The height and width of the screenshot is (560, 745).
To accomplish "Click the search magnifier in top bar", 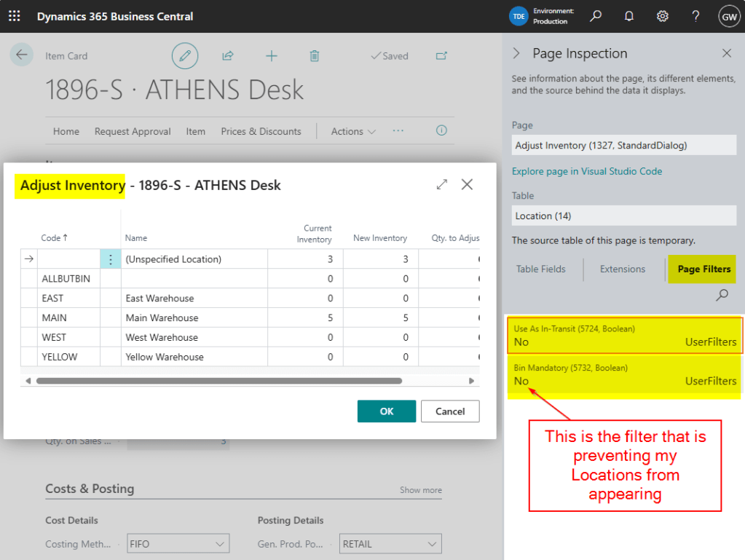I will (x=596, y=16).
